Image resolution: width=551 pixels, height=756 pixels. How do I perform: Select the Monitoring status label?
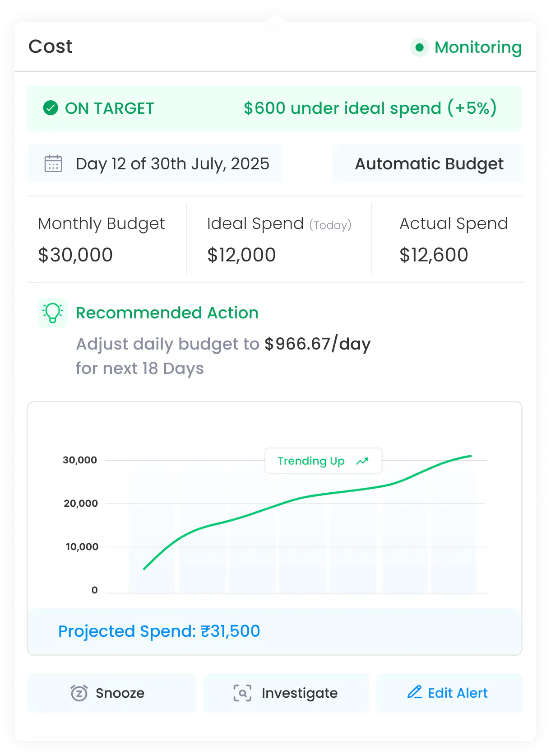(x=478, y=47)
